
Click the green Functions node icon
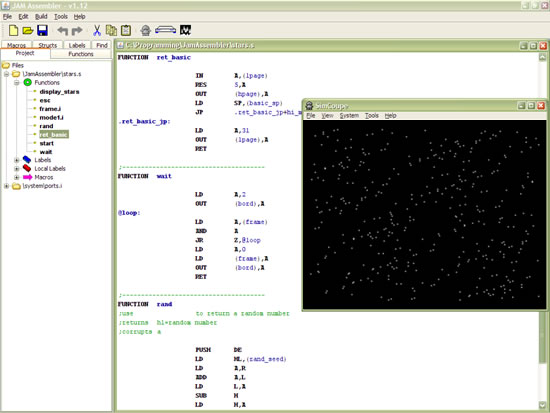click(28, 82)
